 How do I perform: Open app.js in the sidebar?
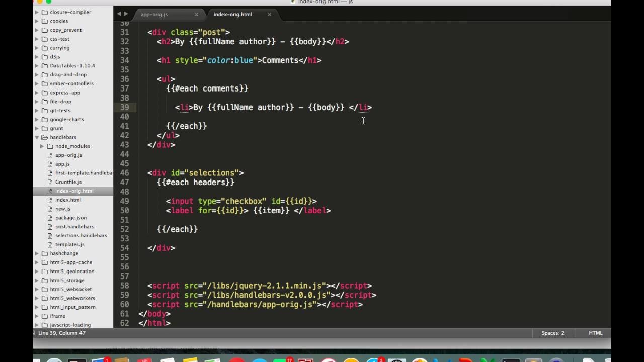click(62, 164)
